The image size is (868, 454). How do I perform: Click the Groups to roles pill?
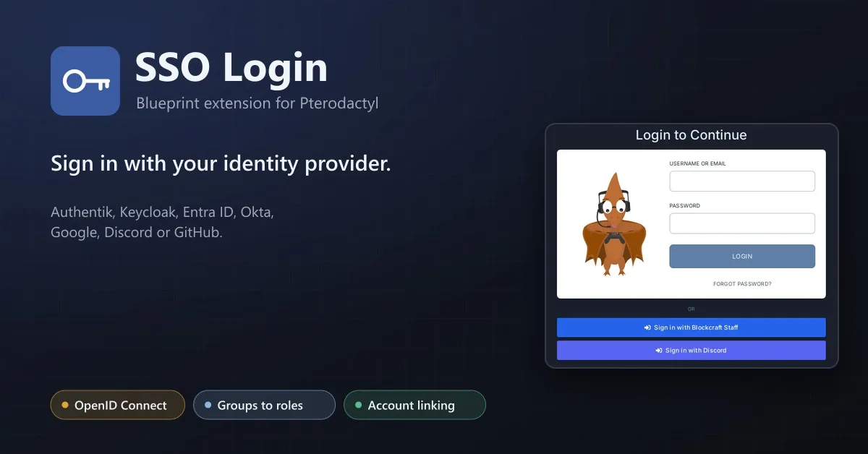[264, 405]
